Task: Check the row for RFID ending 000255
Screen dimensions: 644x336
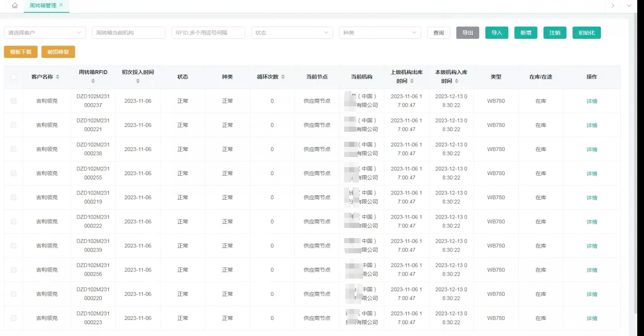Action: [x=13, y=173]
